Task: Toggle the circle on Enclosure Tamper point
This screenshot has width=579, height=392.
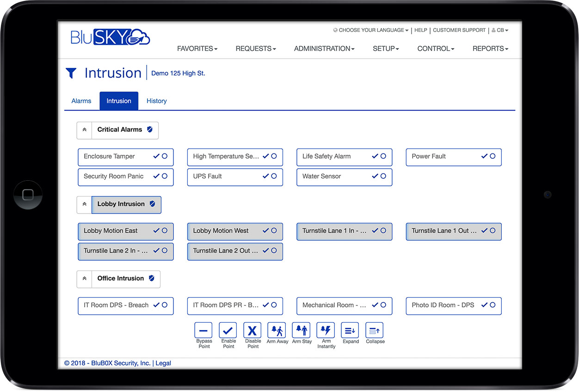Action: (165, 156)
